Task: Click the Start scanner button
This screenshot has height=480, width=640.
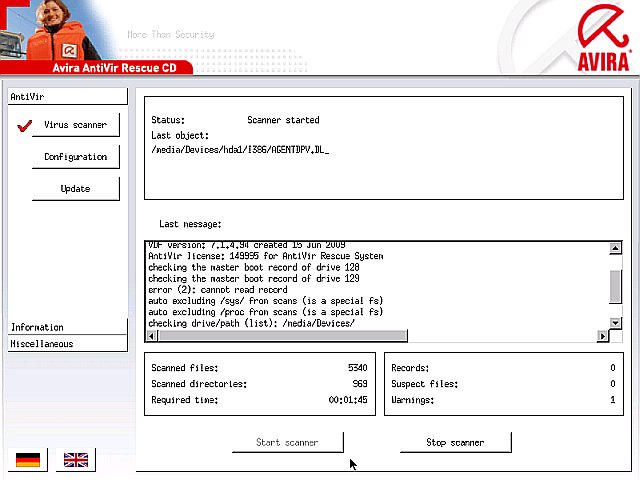Action: click(x=287, y=442)
